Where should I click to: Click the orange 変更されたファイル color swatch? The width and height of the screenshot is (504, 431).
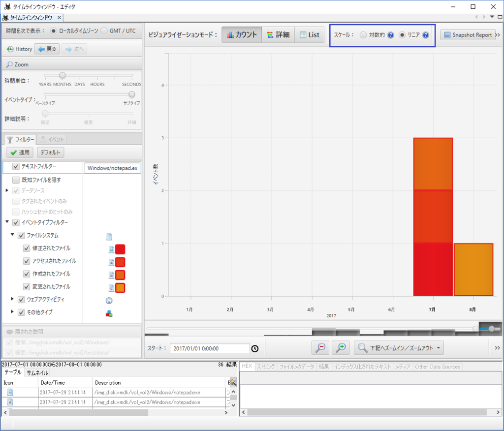coord(120,288)
